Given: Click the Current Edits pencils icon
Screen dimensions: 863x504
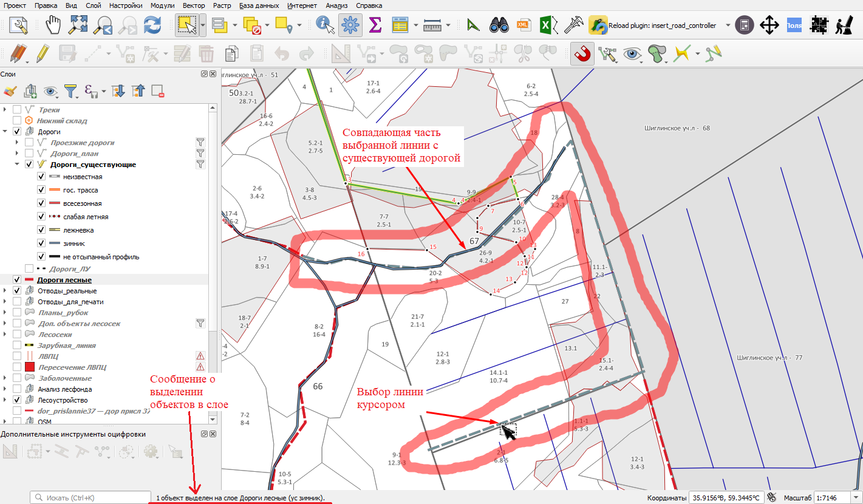Looking at the screenshot, I should pos(18,54).
